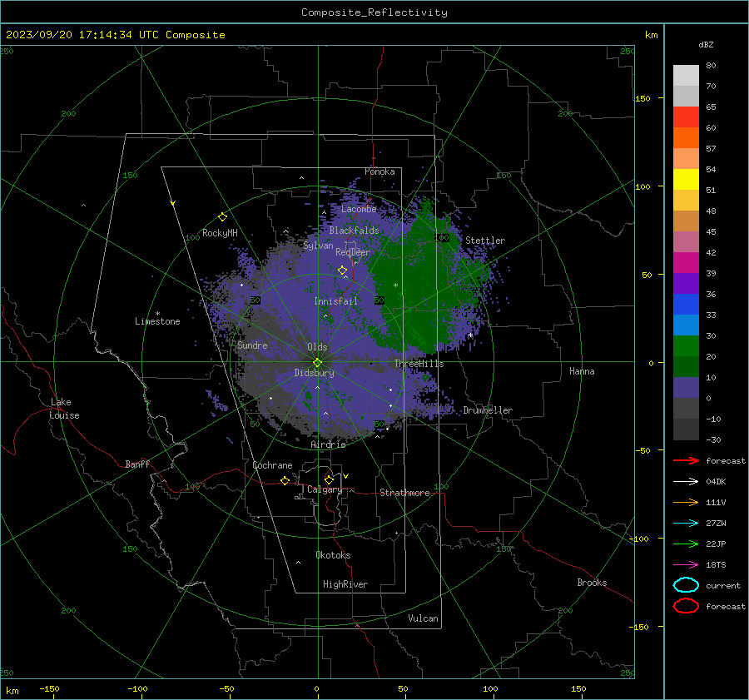Image resolution: width=749 pixels, height=700 pixels.
Task: Click the orange 111V arrow icon
Action: point(686,502)
